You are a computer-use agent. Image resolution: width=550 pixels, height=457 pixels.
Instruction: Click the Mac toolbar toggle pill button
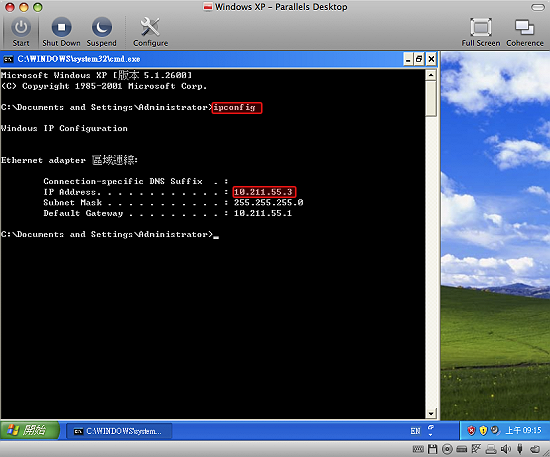click(x=538, y=7)
